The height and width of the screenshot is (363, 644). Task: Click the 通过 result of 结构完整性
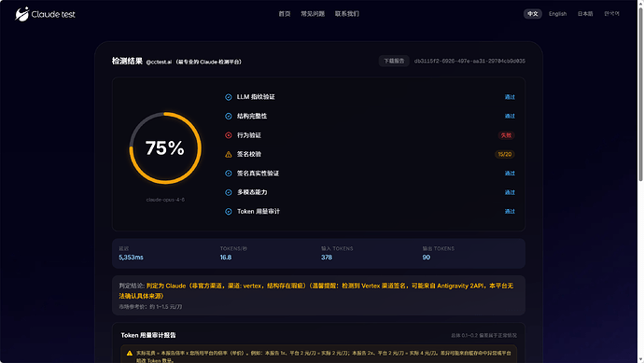tap(510, 117)
